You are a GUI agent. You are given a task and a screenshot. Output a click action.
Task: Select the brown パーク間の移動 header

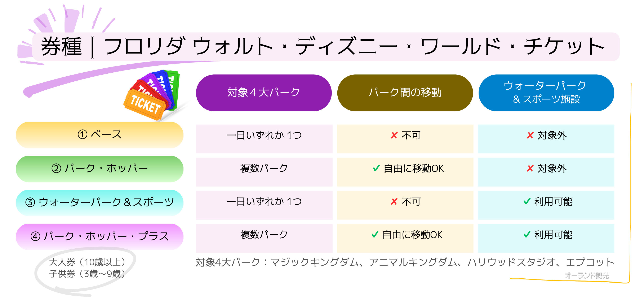[405, 93]
